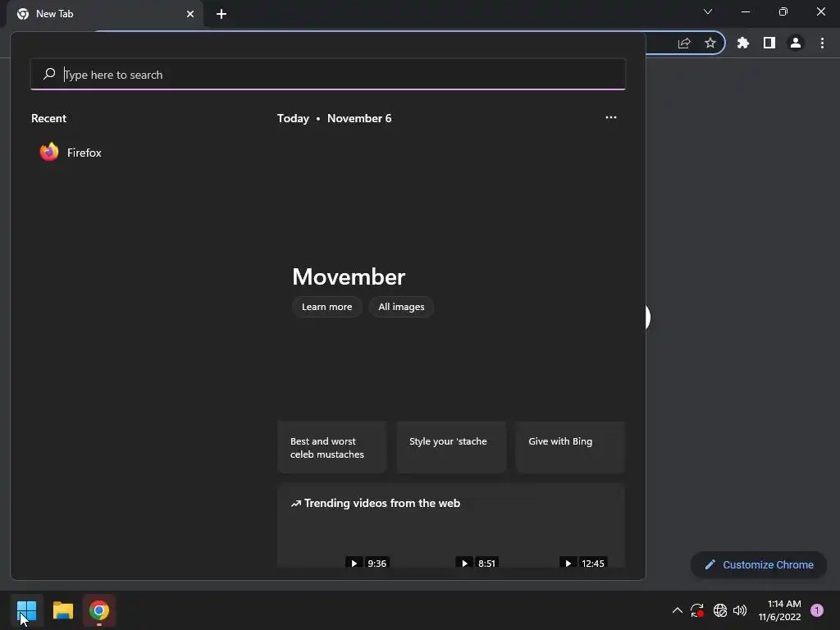Show hidden system tray icons

[677, 610]
